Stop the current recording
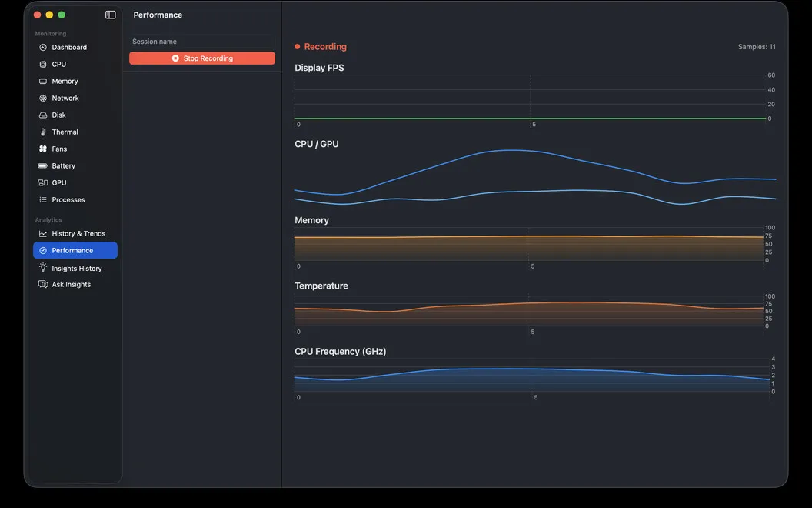This screenshot has height=508, width=812. pyautogui.click(x=202, y=58)
